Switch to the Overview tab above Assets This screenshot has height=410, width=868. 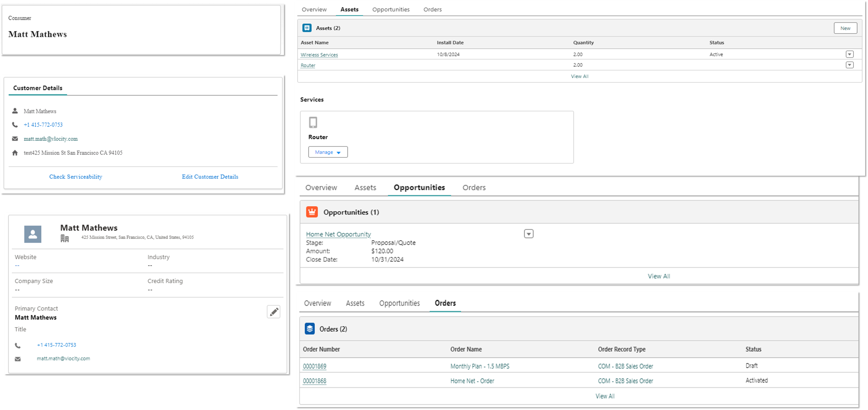click(x=314, y=10)
